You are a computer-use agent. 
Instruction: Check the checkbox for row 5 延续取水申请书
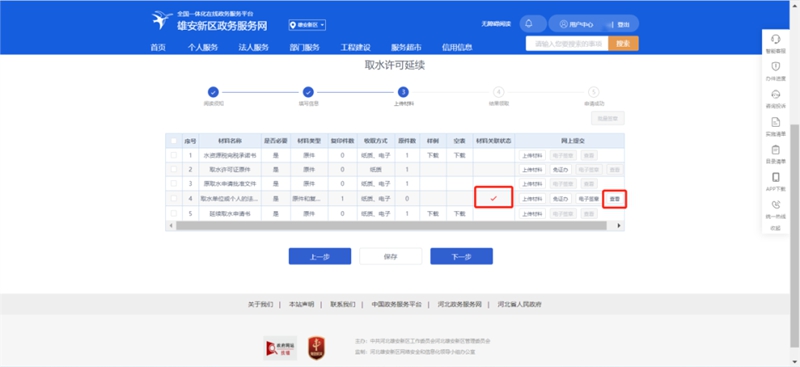pyautogui.click(x=174, y=213)
